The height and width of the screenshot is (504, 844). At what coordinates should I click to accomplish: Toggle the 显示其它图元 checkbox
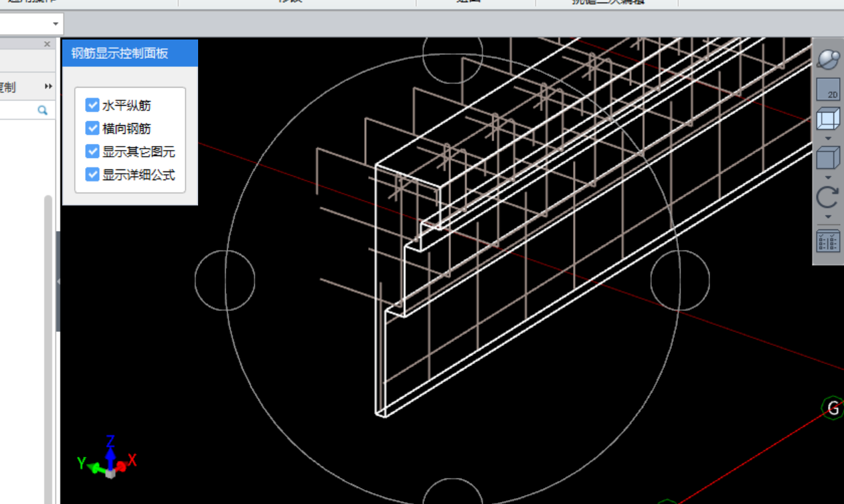click(92, 151)
